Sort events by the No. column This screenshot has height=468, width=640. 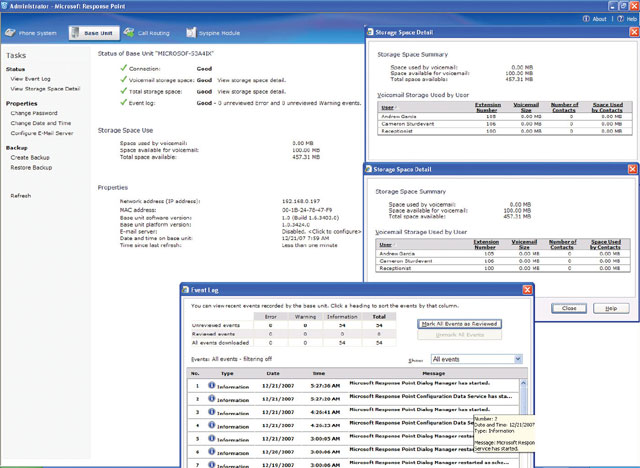coord(195,373)
